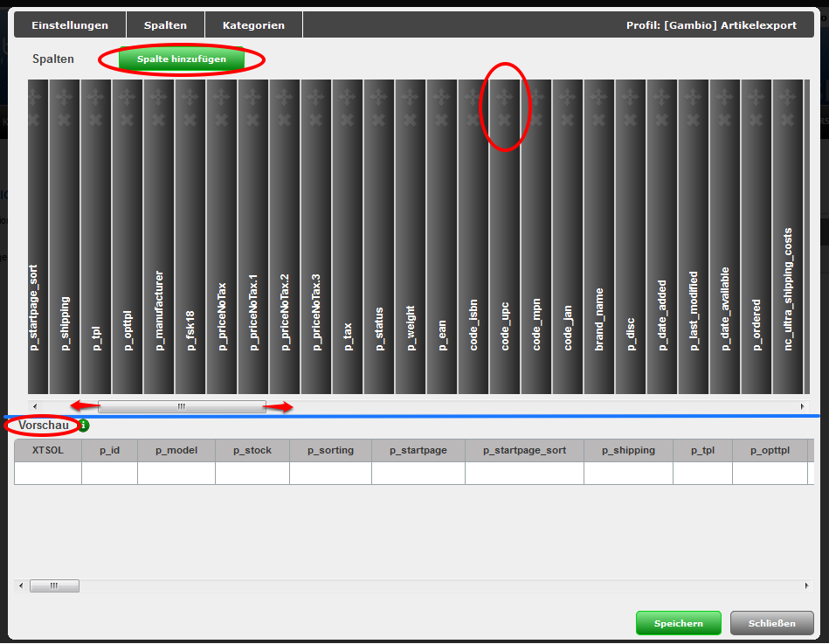Viewport: 829px width, 644px height.
Task: Click the move handle of p_tax column
Action: tap(348, 97)
